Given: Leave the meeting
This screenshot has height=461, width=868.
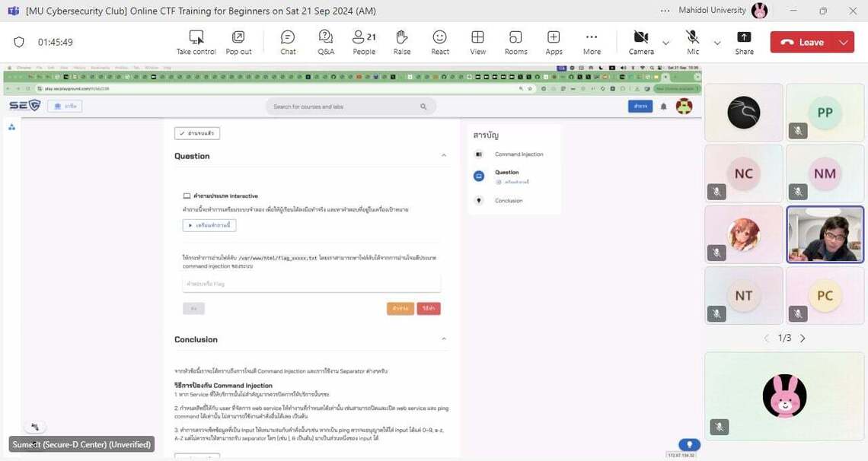Looking at the screenshot, I should point(803,43).
